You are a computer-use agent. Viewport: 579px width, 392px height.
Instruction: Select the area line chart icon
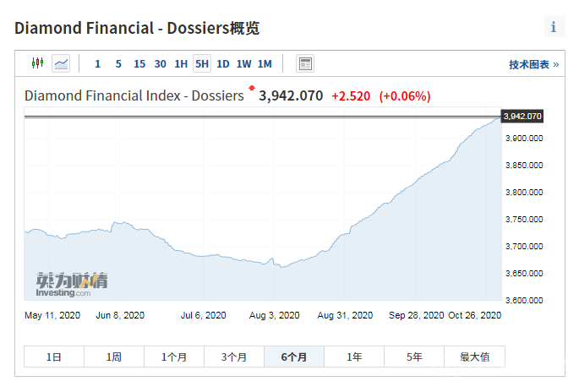pyautogui.click(x=61, y=63)
